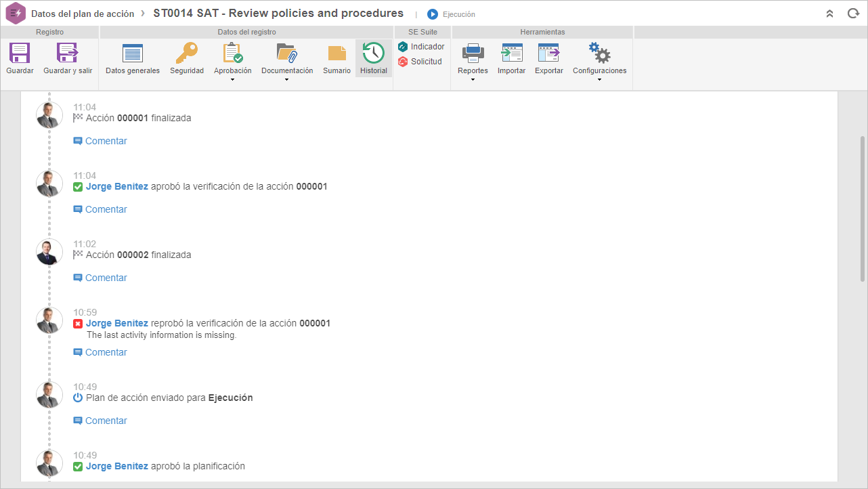
Task: Click Comentar under Plan enviado para Ejecución
Action: 100,421
